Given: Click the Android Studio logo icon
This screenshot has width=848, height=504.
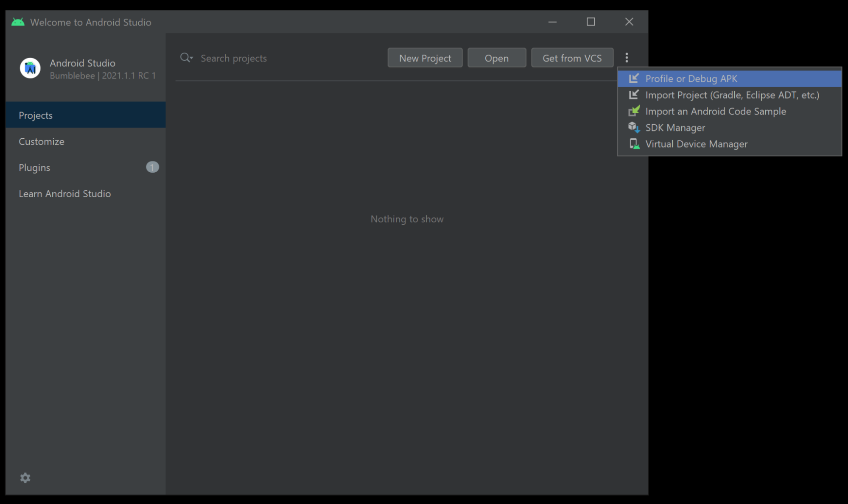Looking at the screenshot, I should (x=30, y=68).
